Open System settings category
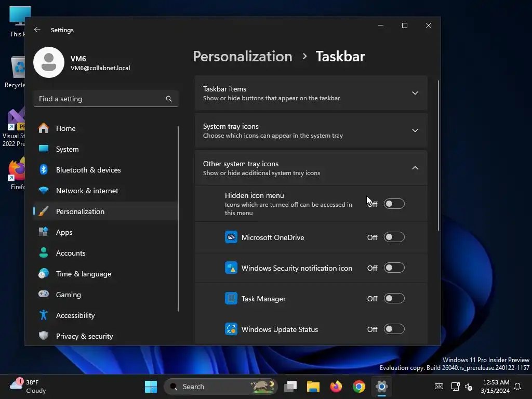 105,149
